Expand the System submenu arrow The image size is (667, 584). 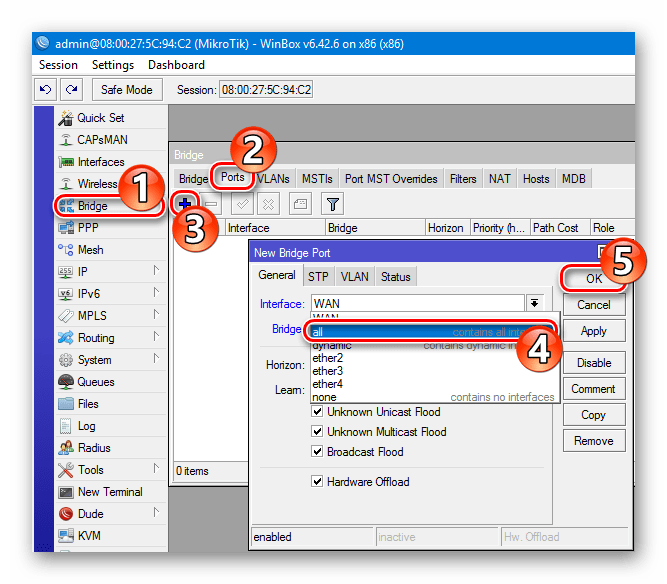click(x=156, y=359)
